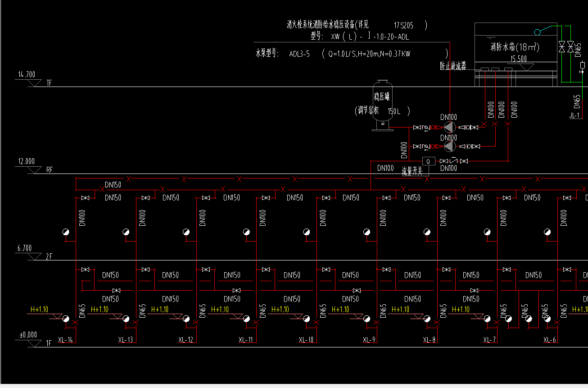Viewport: 588px width, 388px height.
Task: Click the lower stabilizing pump symbol
Action: 449,146
